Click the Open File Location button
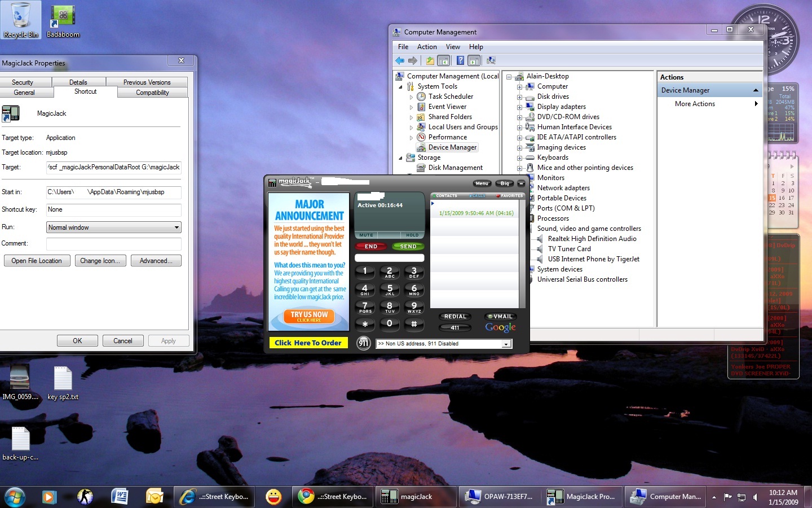The width and height of the screenshot is (812, 508). pyautogui.click(x=37, y=261)
